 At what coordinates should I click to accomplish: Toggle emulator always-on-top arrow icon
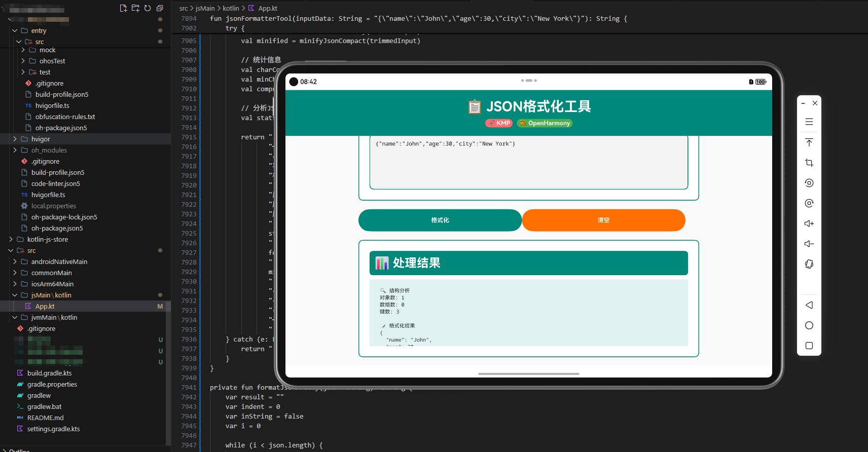(x=809, y=142)
